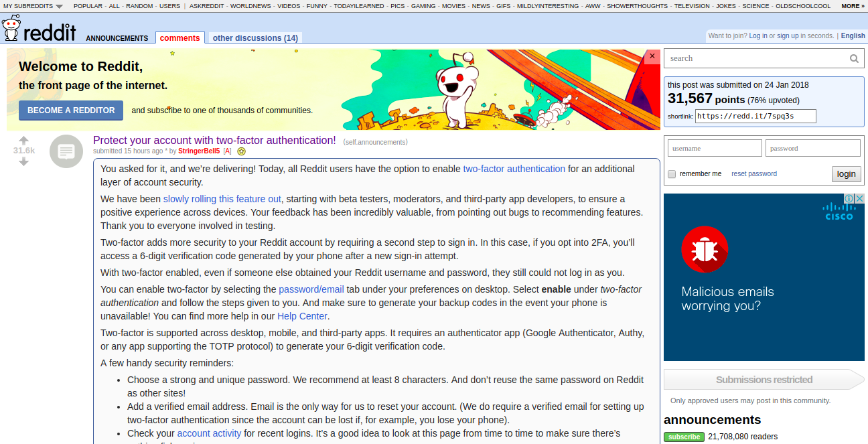Open WorldNews subreddit in top bar
The height and width of the screenshot is (444, 868).
[x=250, y=6]
